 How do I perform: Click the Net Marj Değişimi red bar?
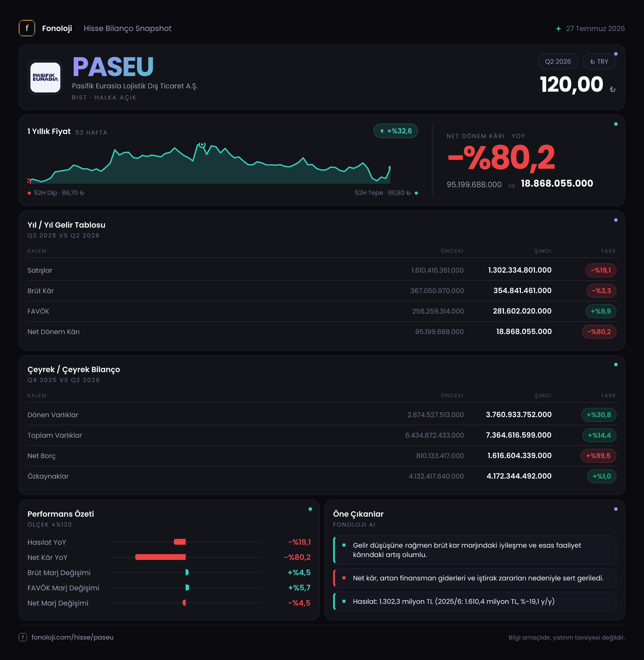click(x=184, y=603)
